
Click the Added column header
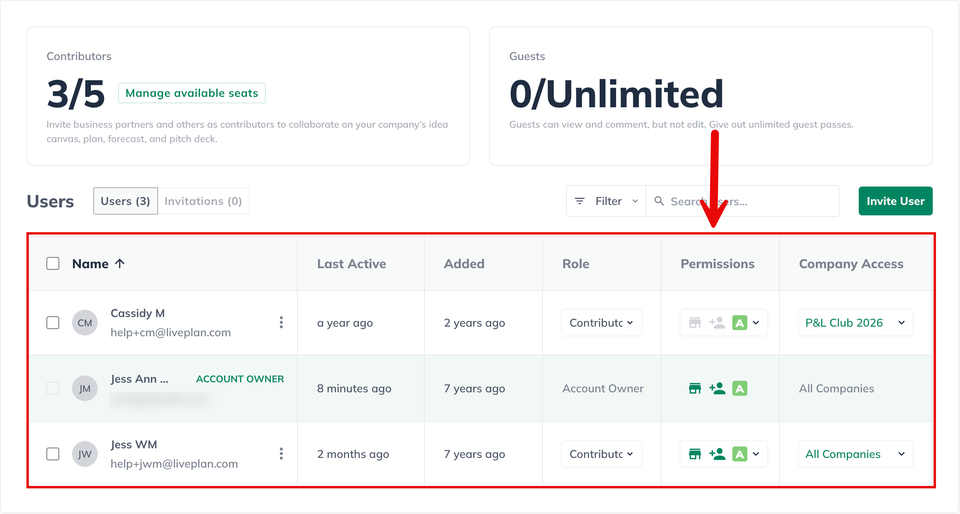coord(464,264)
